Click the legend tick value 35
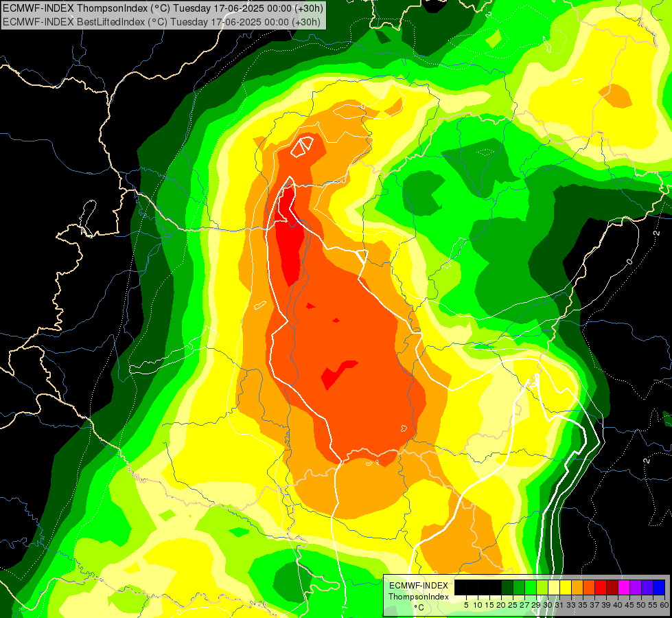 point(583,605)
